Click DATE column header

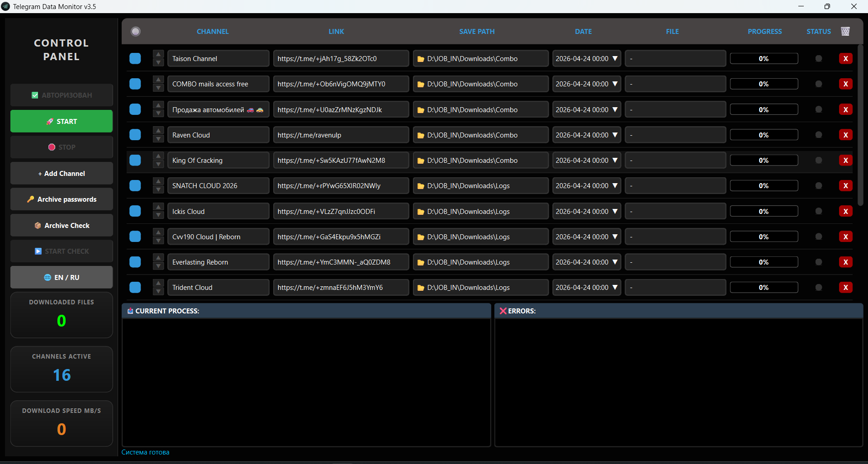[x=583, y=31]
